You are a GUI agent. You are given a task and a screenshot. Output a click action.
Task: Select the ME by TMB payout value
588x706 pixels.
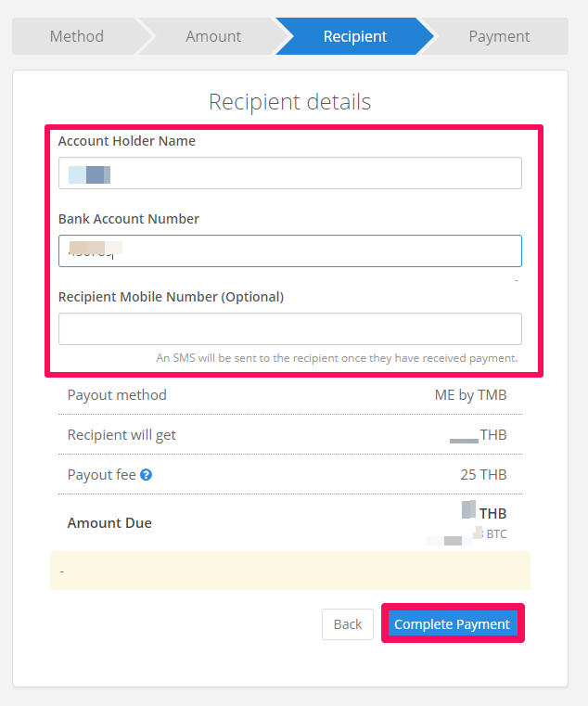470,395
